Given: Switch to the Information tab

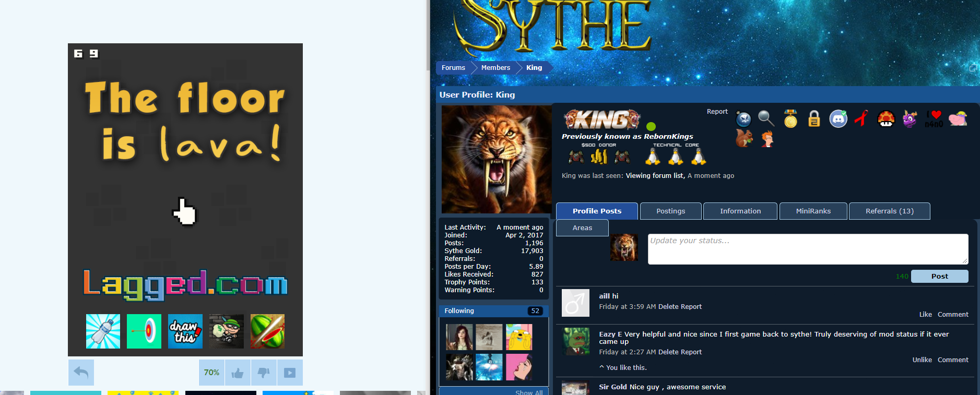Looking at the screenshot, I should 740,211.
